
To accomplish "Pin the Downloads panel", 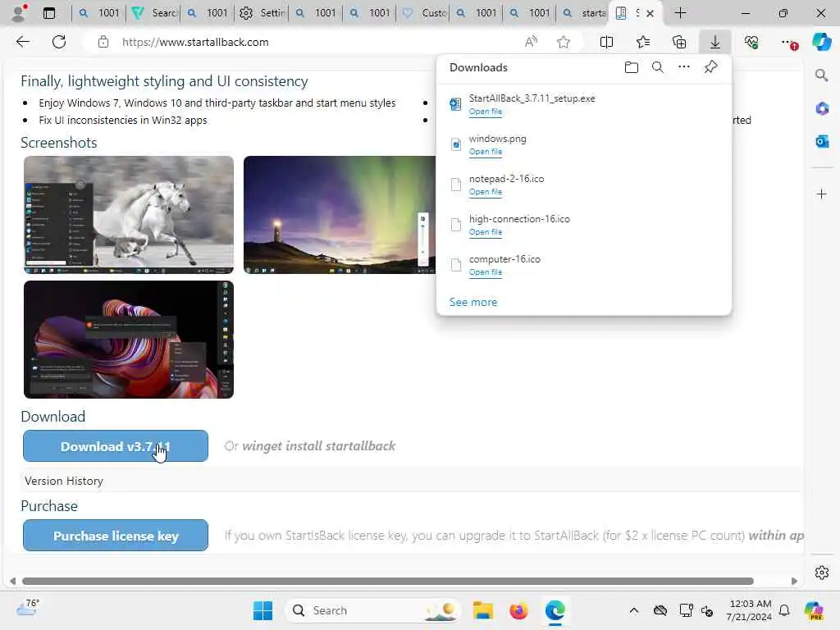I will [711, 67].
